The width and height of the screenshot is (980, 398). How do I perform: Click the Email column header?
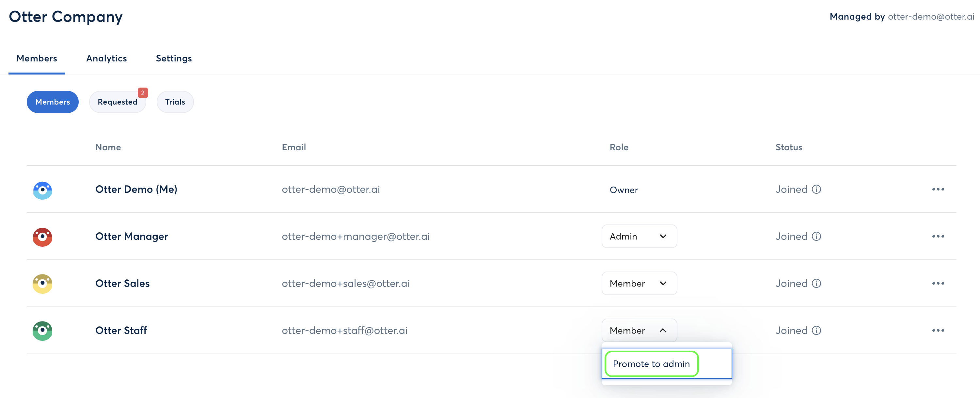point(294,147)
